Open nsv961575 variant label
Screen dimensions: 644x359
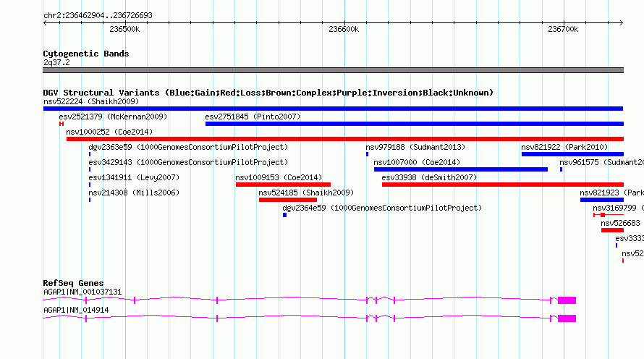coord(602,162)
